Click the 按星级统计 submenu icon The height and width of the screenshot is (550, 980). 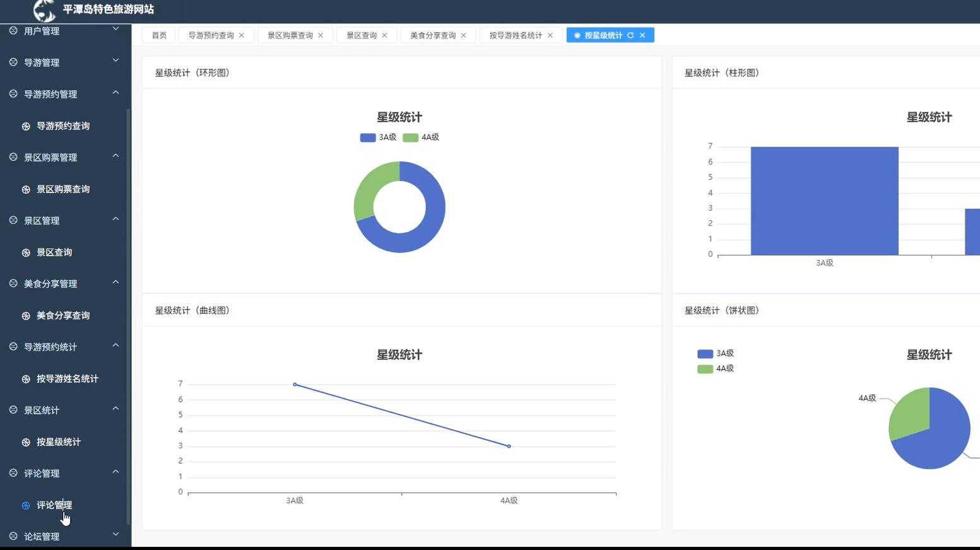(x=26, y=442)
